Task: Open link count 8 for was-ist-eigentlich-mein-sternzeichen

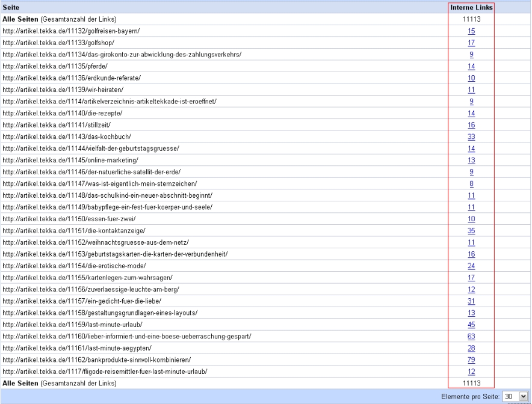Action: tap(471, 184)
